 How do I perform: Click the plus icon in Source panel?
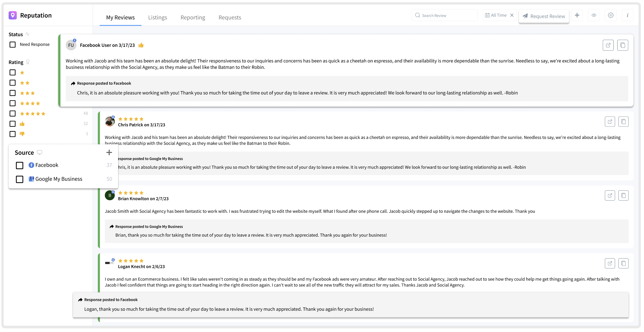pos(109,152)
